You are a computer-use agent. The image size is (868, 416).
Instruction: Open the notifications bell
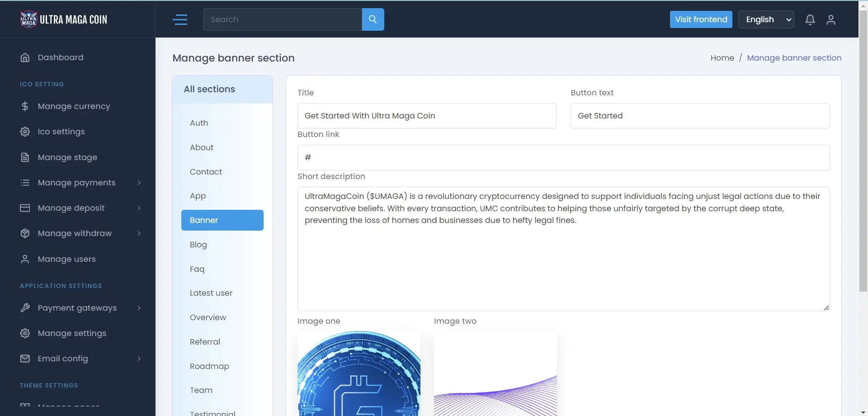coord(810,19)
